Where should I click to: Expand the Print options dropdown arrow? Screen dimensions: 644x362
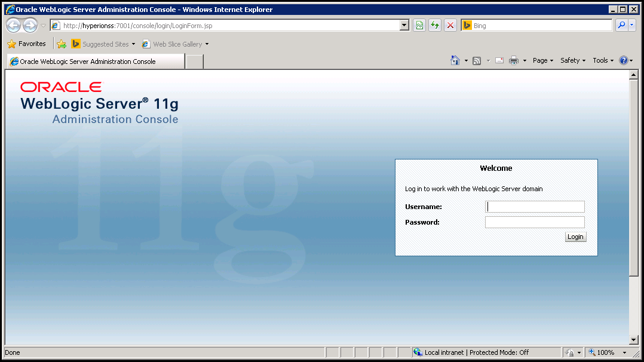[x=525, y=61]
